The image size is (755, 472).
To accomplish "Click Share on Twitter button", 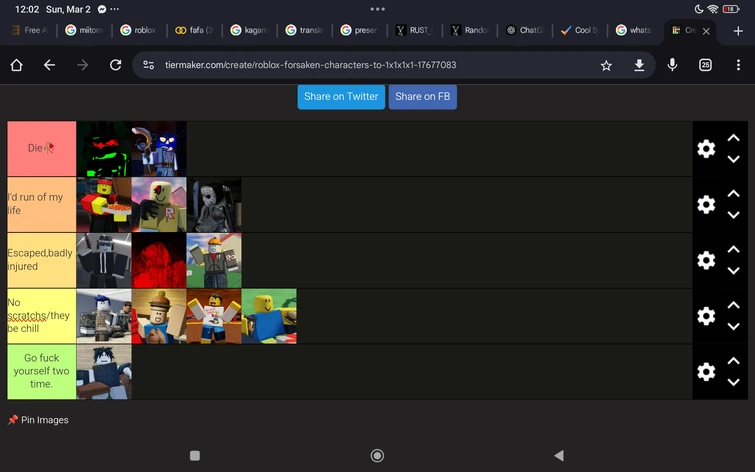I will point(341,97).
